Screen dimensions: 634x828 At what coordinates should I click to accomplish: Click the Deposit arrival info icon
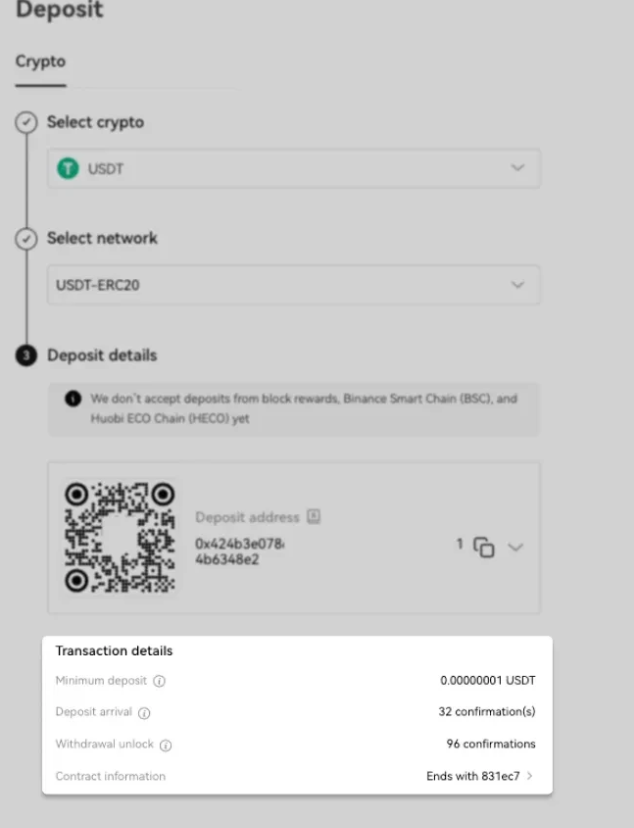144,713
